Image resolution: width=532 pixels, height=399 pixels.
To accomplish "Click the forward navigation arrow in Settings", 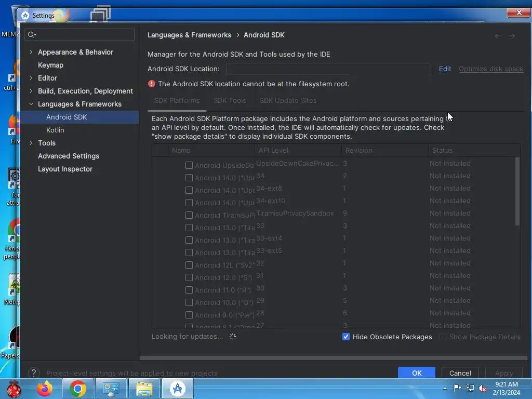I will click(x=512, y=36).
